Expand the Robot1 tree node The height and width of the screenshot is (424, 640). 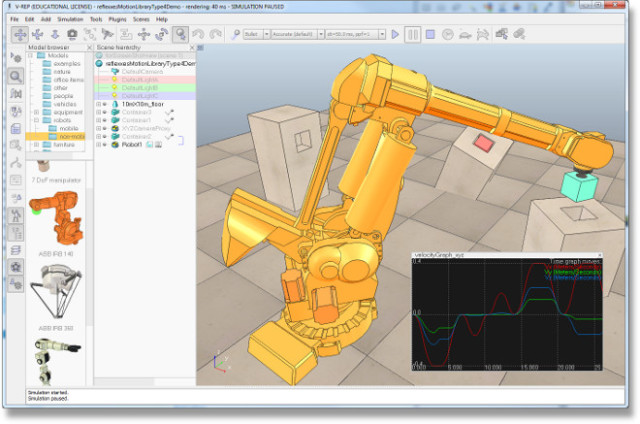pyautogui.click(x=97, y=144)
